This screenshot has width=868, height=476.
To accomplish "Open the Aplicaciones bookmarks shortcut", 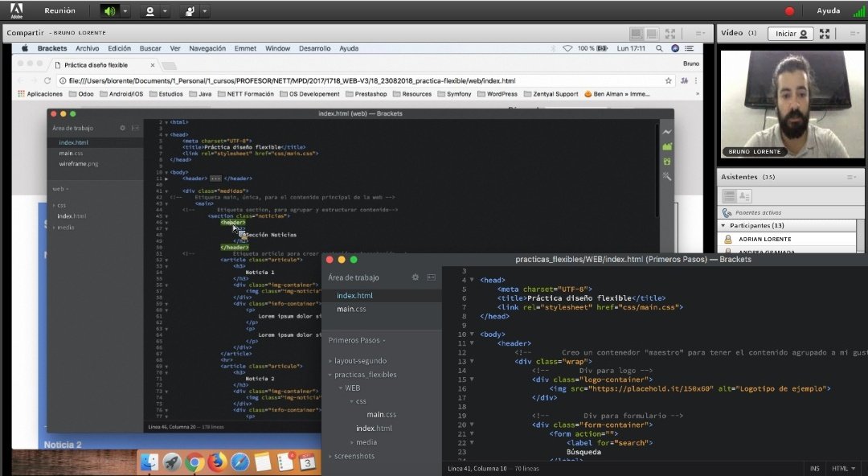I will (x=40, y=94).
